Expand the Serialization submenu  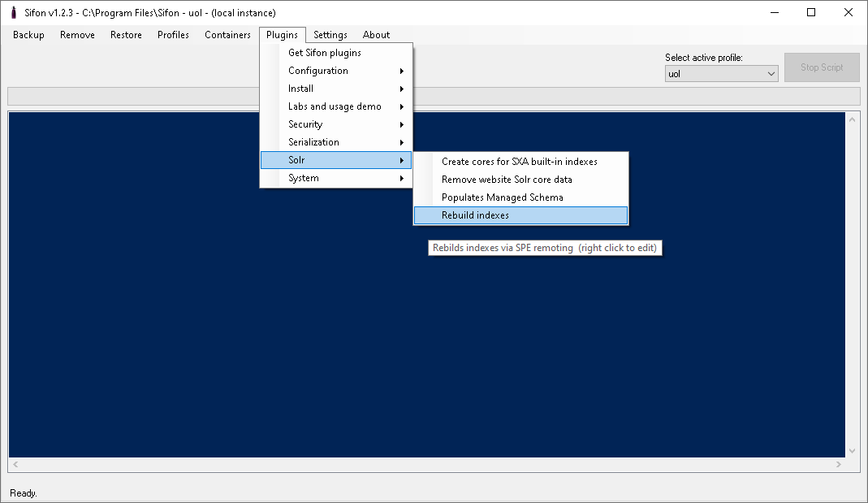pyautogui.click(x=313, y=142)
